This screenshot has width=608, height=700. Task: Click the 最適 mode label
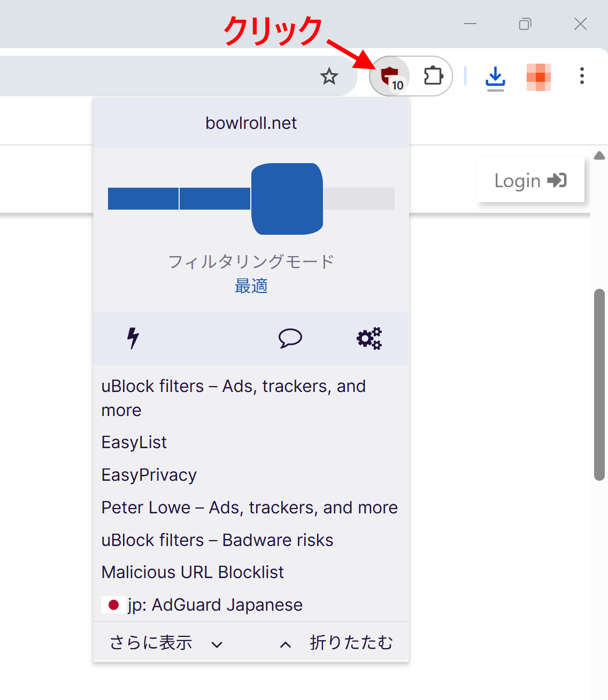[251, 286]
